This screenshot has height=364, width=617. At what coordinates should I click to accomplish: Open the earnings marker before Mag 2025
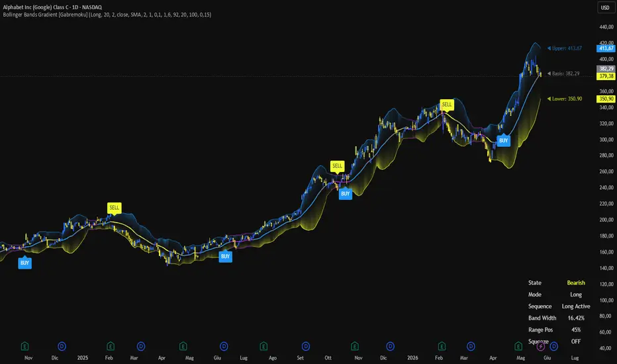(x=183, y=346)
